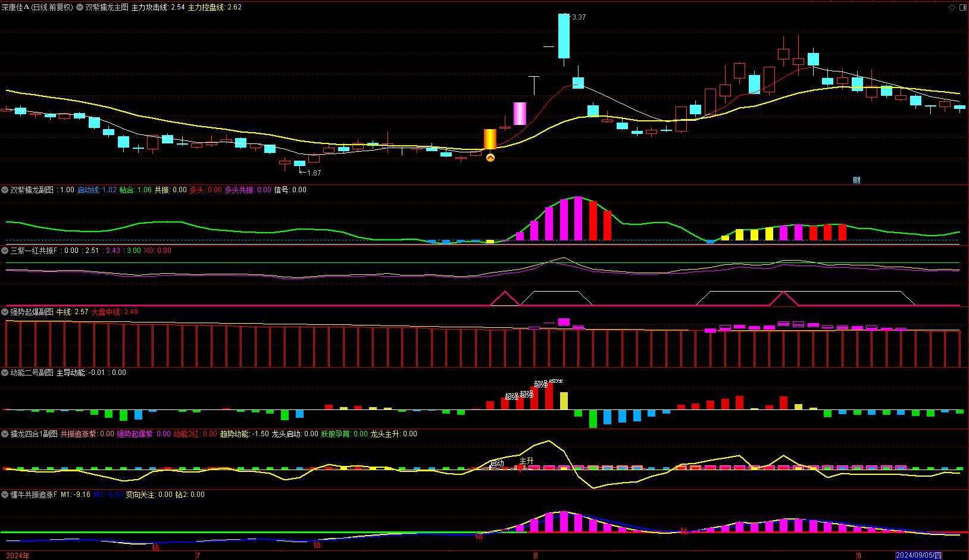Screen dimensions: 969x560
Task: Click the M1: -9.16 value
Action: tap(76, 495)
